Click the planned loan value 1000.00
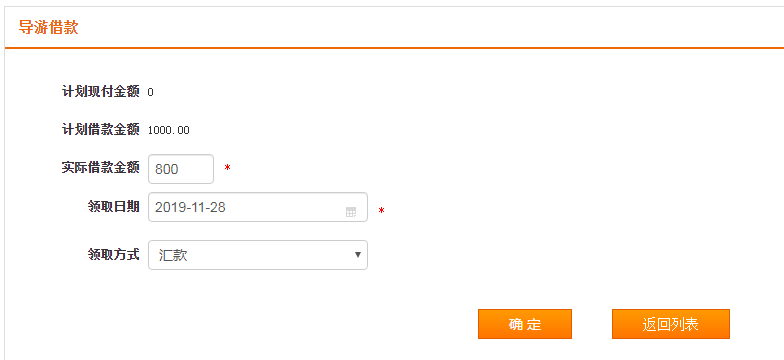This screenshot has height=360, width=784. tap(168, 130)
